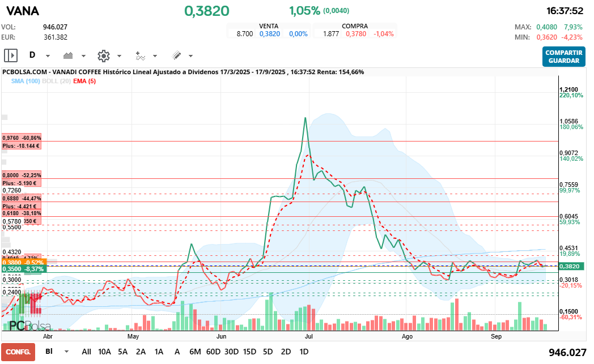Expand the D timeframe dropdown arrow
The height and width of the screenshot is (364, 594).
pyautogui.click(x=48, y=56)
